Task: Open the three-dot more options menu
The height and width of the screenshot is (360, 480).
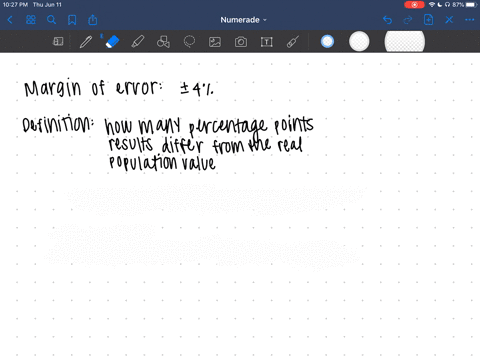Action: click(469, 20)
